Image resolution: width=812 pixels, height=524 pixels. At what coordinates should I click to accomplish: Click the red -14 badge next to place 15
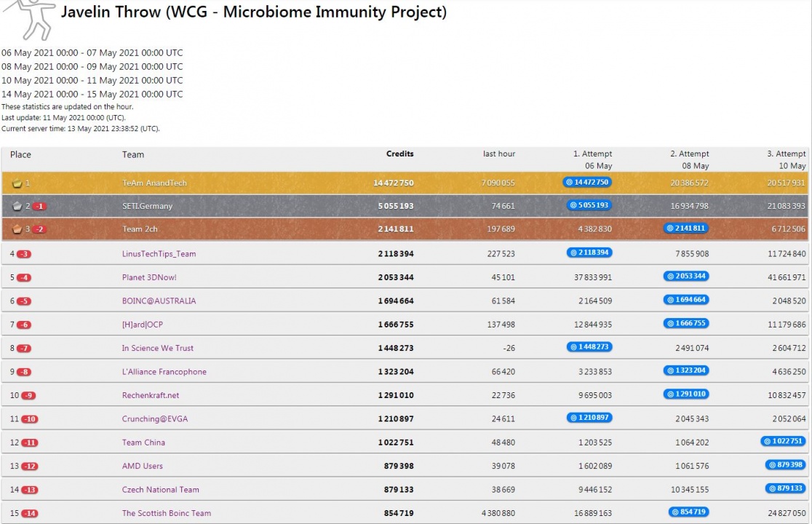coord(30,514)
